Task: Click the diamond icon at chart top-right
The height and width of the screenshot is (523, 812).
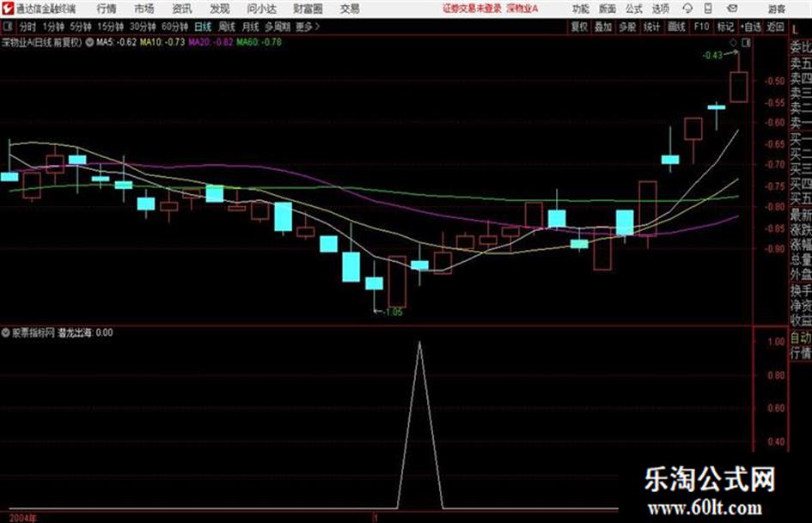Action: point(733,43)
